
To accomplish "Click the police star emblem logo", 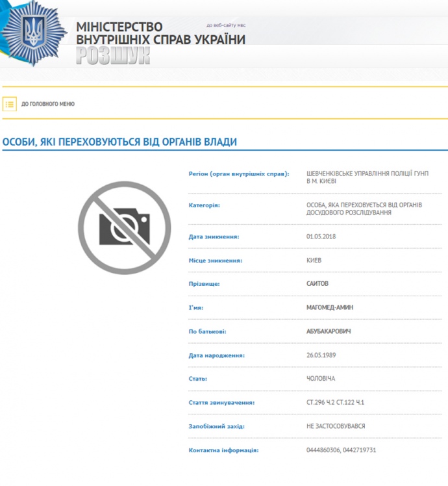I will [x=32, y=34].
